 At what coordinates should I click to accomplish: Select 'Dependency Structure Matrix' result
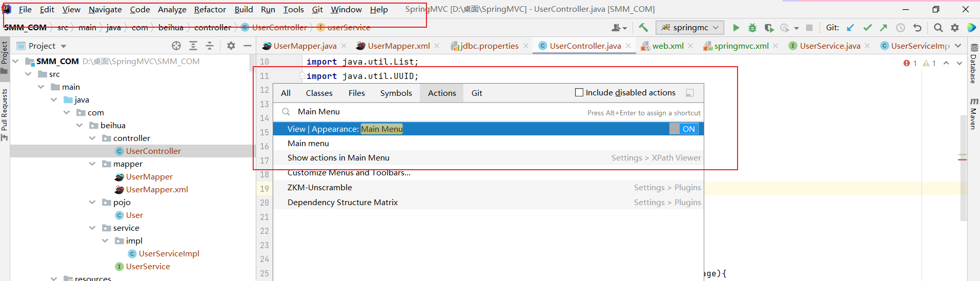point(488,203)
